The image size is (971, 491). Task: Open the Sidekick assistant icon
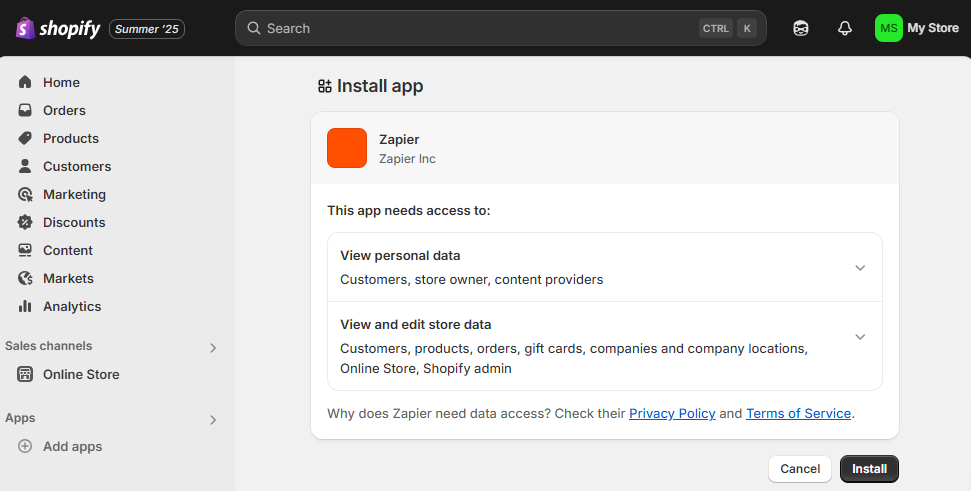(801, 28)
